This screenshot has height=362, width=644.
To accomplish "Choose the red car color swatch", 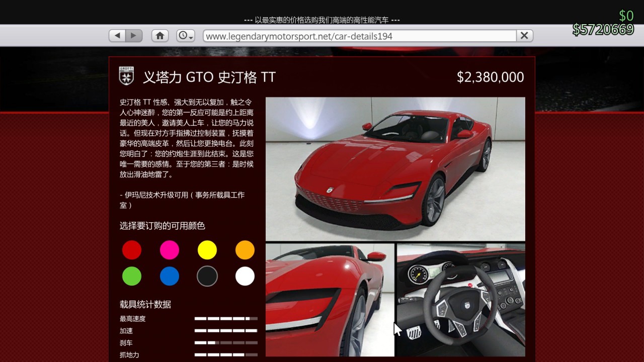I will click(132, 250).
